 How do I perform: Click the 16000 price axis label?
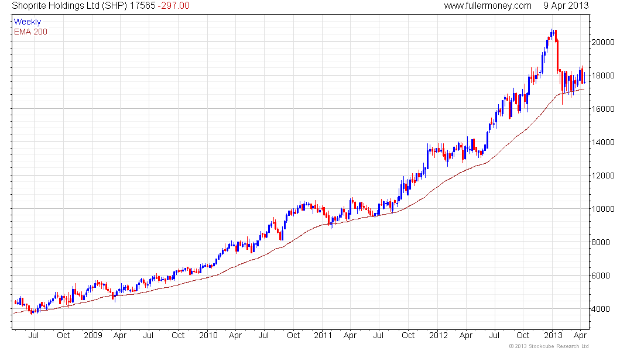pos(603,109)
